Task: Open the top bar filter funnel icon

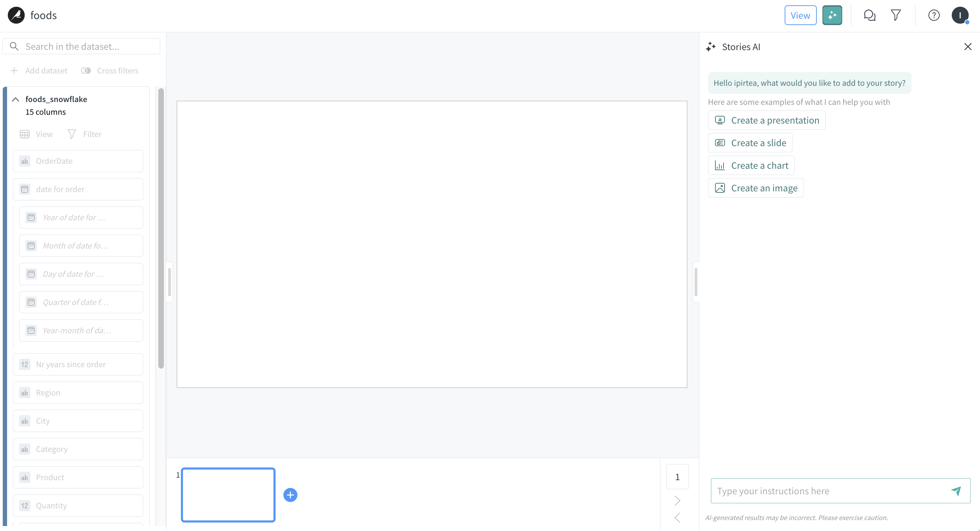Action: 896,15
